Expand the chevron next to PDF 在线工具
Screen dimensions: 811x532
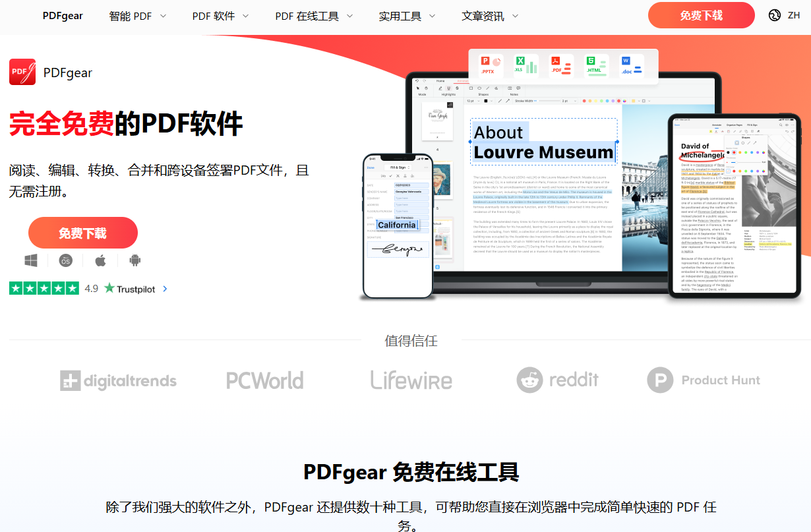[x=349, y=16]
